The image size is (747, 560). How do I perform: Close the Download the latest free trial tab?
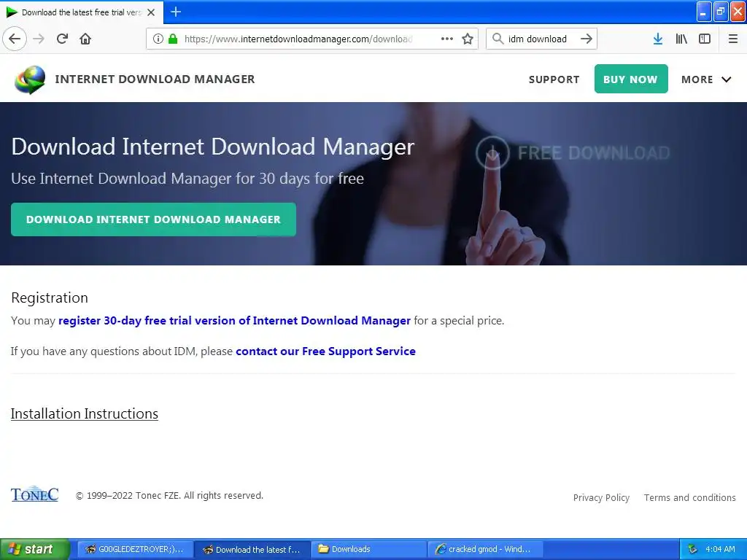pyautogui.click(x=151, y=12)
